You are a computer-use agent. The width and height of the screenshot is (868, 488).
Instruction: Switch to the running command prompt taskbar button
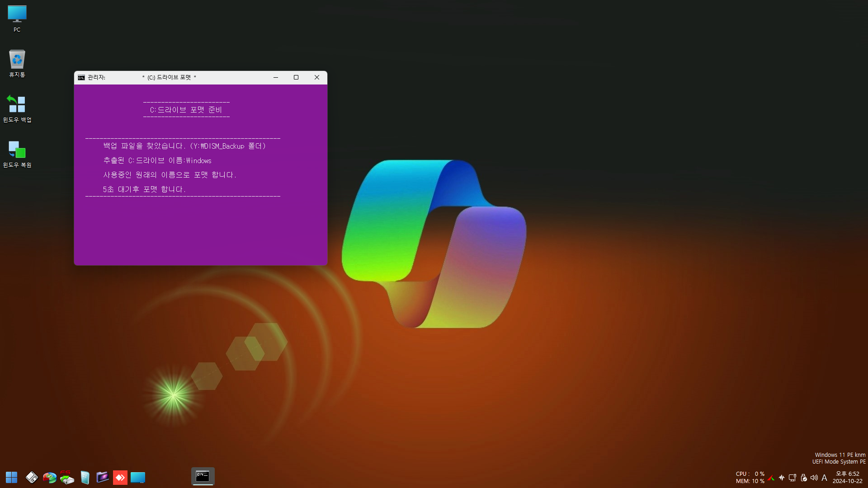tap(203, 476)
